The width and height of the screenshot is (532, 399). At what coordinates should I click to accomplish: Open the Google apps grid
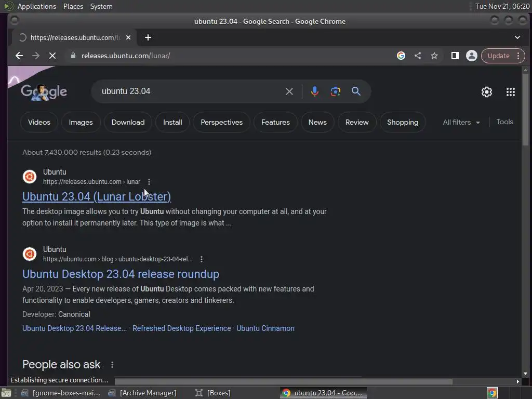pos(511,91)
